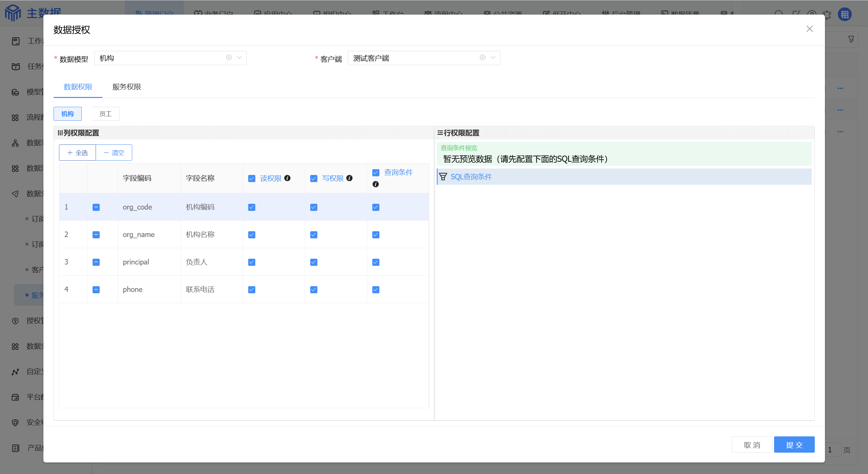Click the 提交 submit button

coord(794,445)
